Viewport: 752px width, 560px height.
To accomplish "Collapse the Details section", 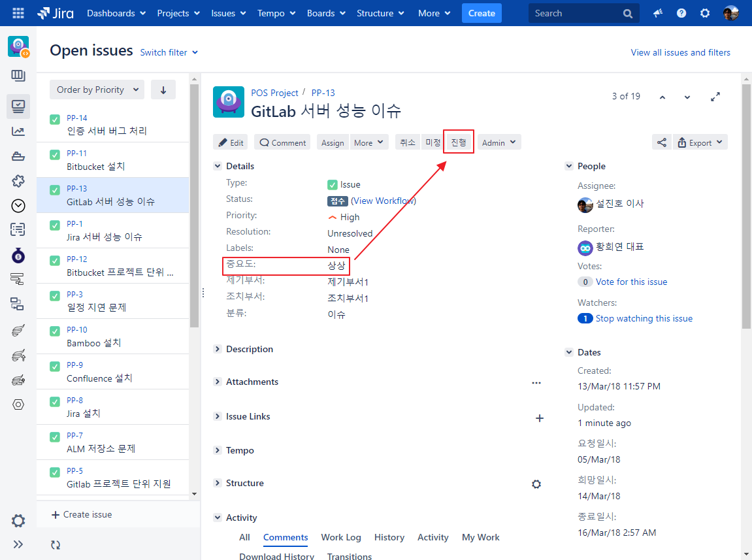I will (x=218, y=166).
